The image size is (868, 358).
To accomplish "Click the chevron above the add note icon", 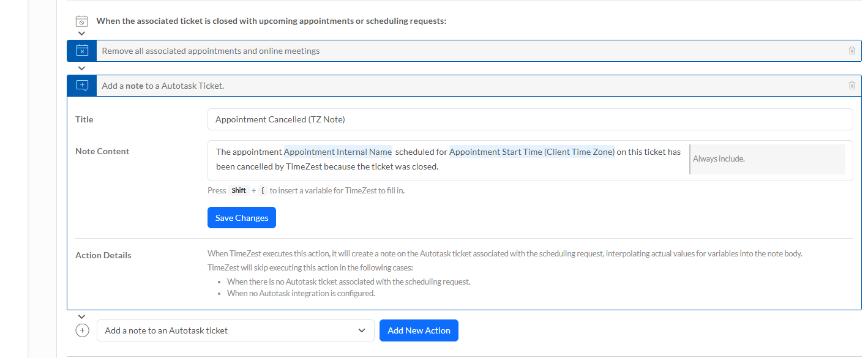I will 82,68.
